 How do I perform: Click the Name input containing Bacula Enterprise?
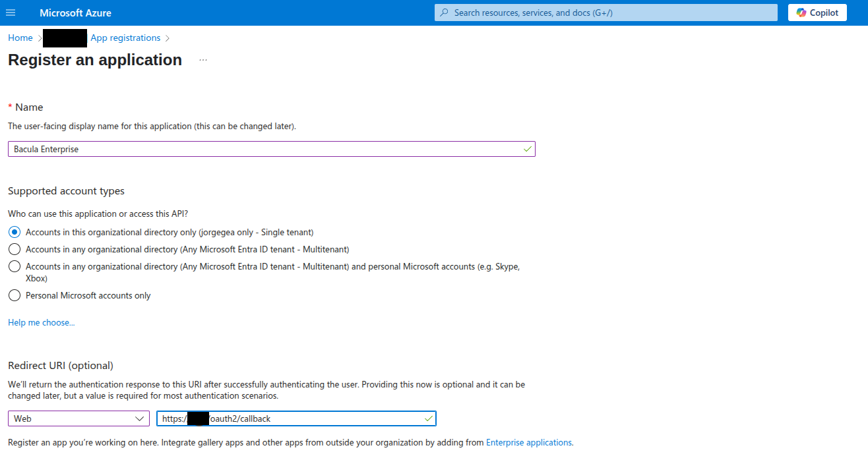coord(264,149)
